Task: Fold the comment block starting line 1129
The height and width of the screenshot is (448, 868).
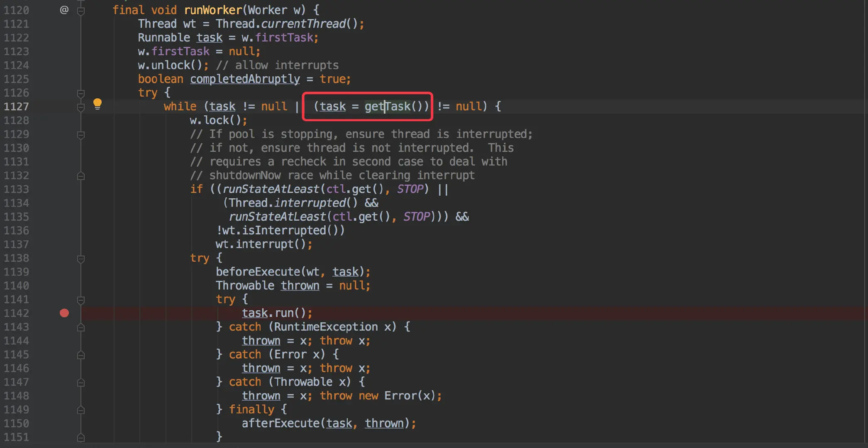Action: pos(81,135)
